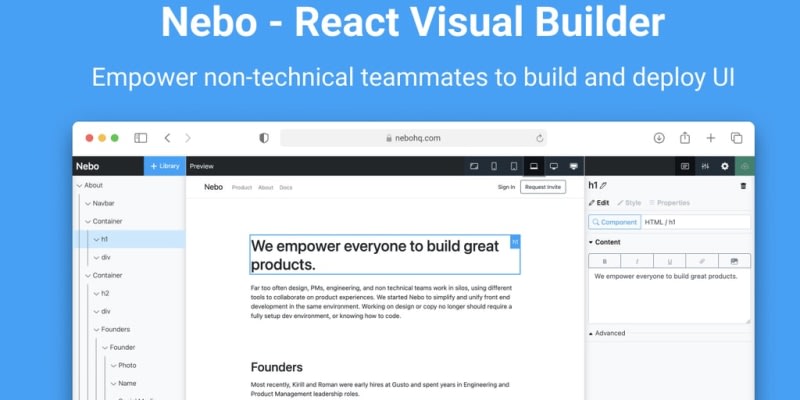Show the tab overview icon
Screen dimensions: 800x400
point(736,138)
